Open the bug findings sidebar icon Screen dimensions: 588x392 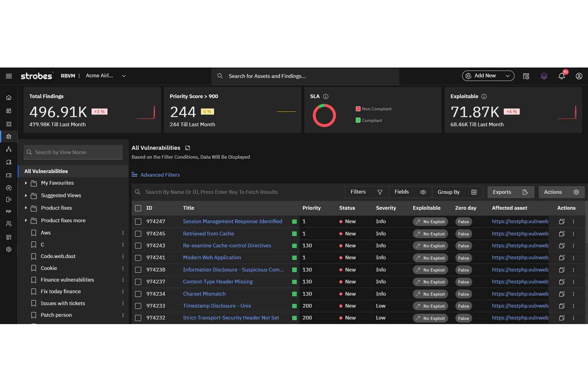click(x=9, y=136)
